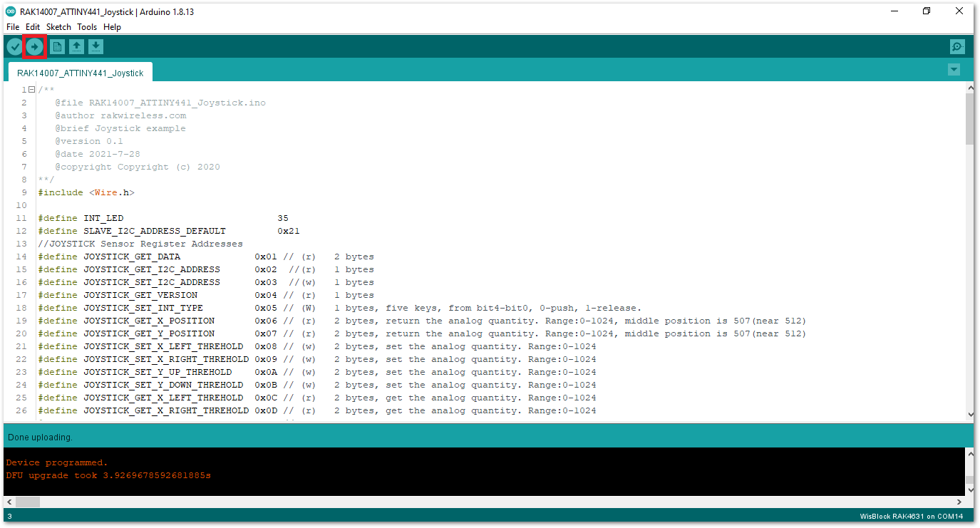Click register value '0x05' on line 18

pyautogui.click(x=266, y=308)
